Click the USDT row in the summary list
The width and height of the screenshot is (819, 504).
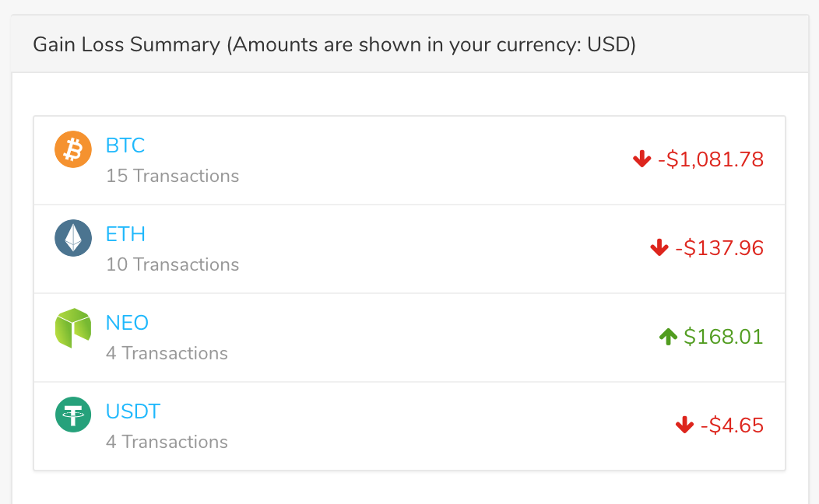click(409, 425)
